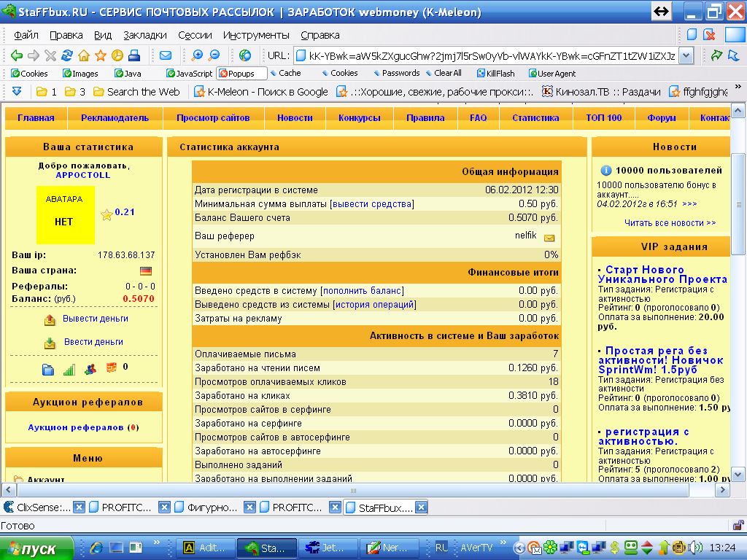
Task: Click the Stop loading X icon
Action: pos(50,55)
